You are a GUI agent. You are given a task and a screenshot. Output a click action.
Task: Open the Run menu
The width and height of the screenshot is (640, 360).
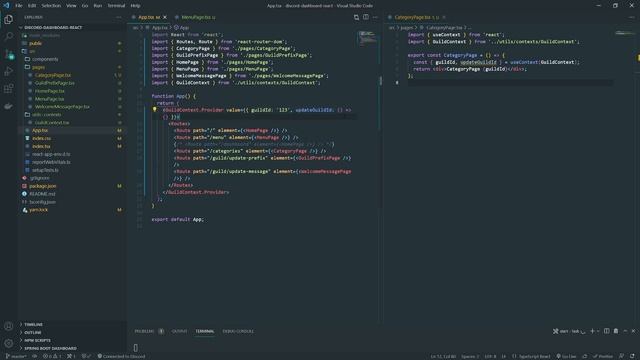[x=98, y=6]
